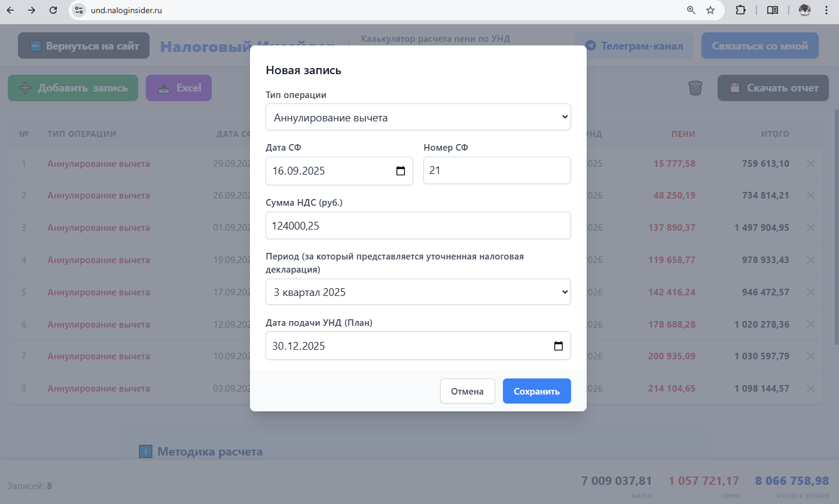Screen dimensions: 839x504
Task: Bookmark this page with star icon
Action: (710, 10)
